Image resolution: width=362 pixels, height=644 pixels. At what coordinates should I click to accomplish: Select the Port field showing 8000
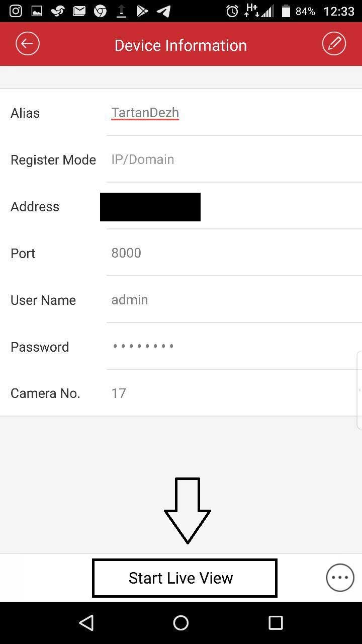tap(234, 253)
